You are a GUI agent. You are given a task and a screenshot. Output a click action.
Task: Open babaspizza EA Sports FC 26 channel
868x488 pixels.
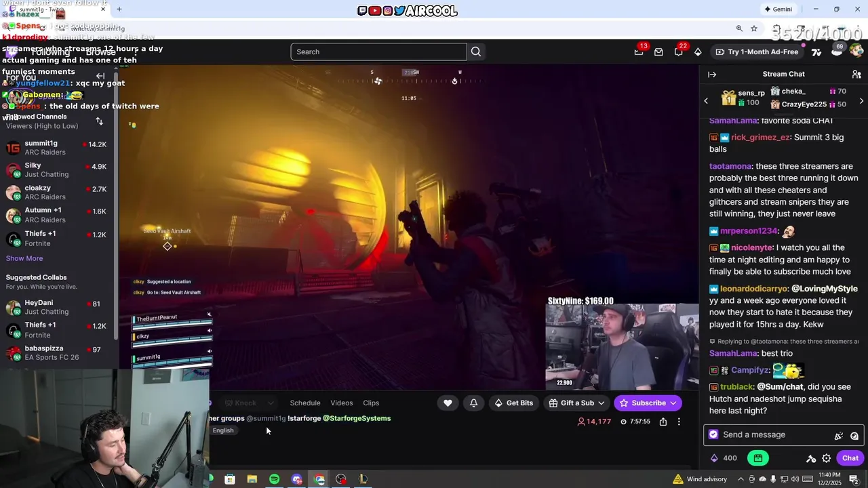pos(56,352)
